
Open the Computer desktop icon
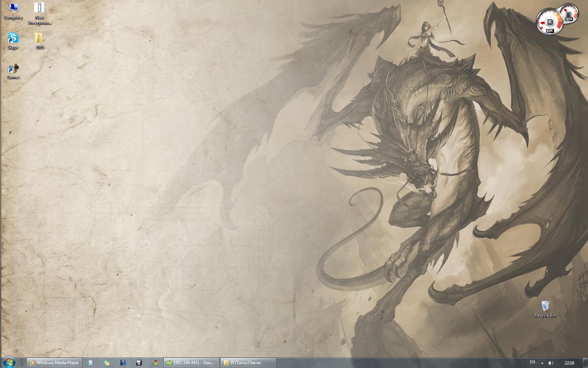point(13,11)
